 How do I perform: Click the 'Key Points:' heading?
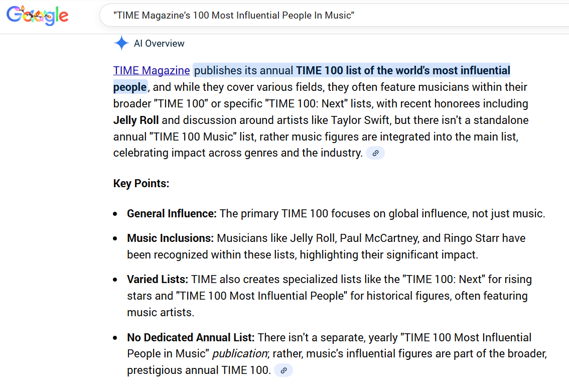pyautogui.click(x=141, y=183)
